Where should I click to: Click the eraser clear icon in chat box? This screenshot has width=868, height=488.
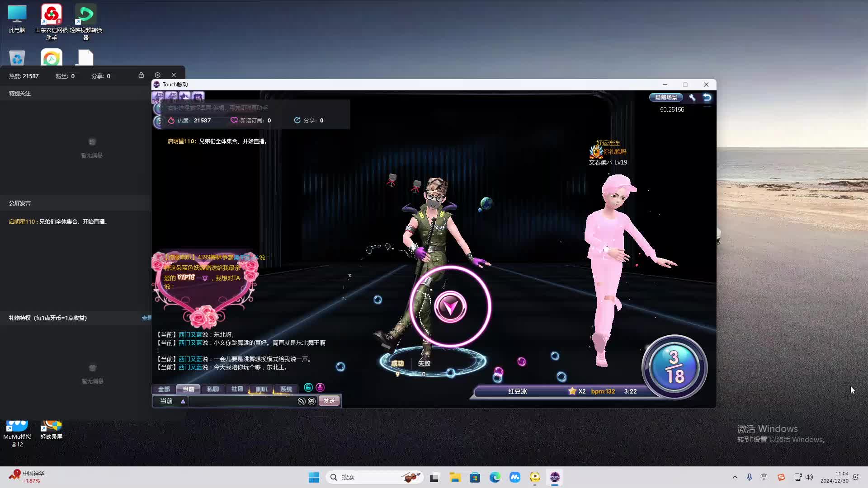click(302, 401)
